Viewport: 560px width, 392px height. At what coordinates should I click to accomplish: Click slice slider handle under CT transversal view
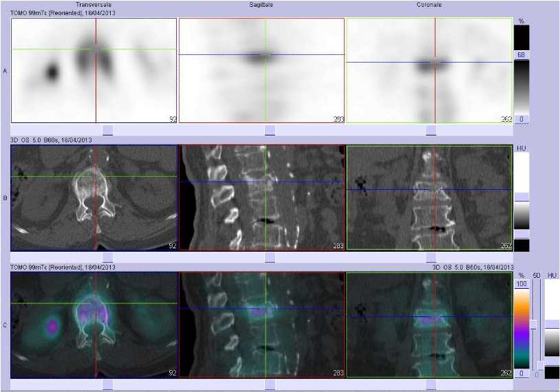[107, 257]
